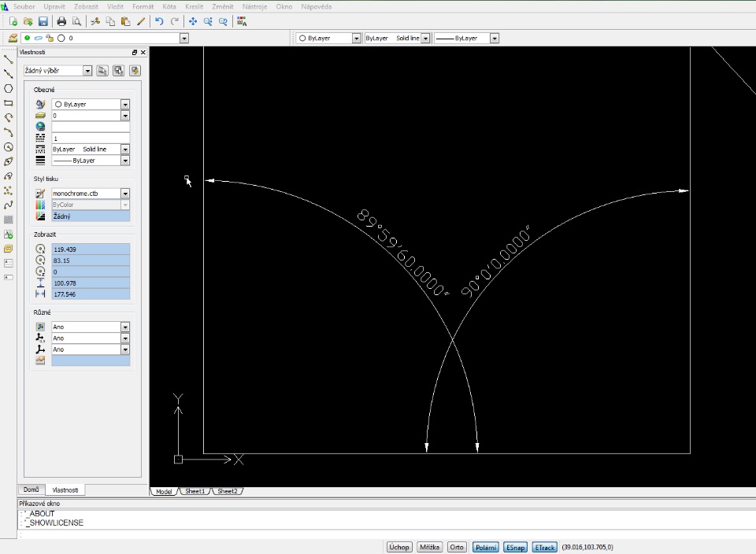Click the Undo arrow icon
This screenshot has width=756, height=554.
pos(159,21)
